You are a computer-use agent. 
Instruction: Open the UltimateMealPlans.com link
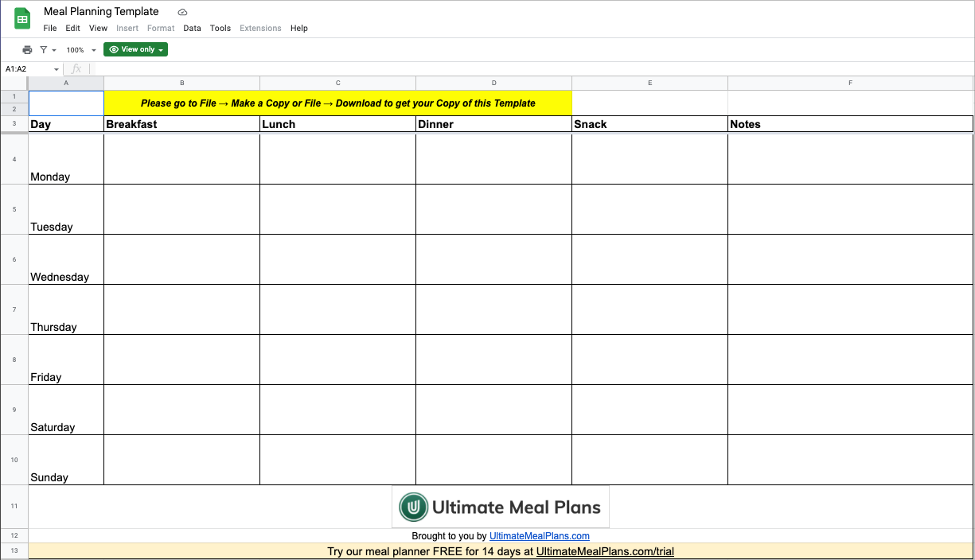coord(540,536)
